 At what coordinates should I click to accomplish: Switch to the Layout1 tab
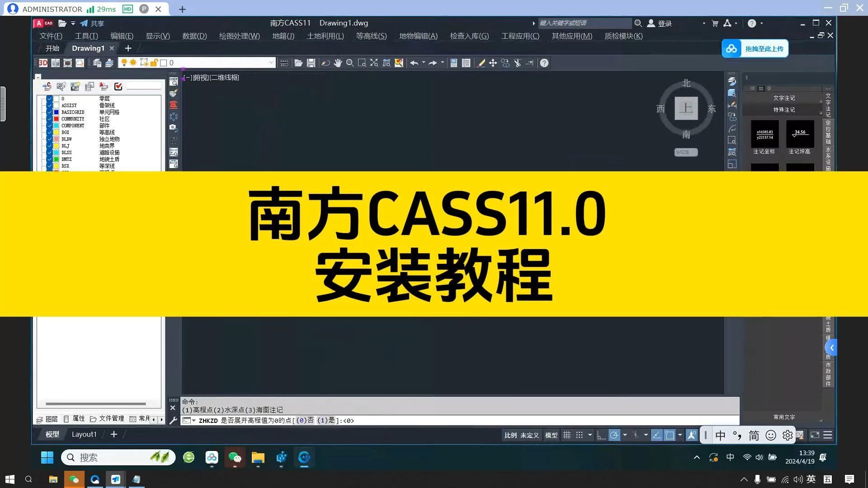(x=84, y=434)
